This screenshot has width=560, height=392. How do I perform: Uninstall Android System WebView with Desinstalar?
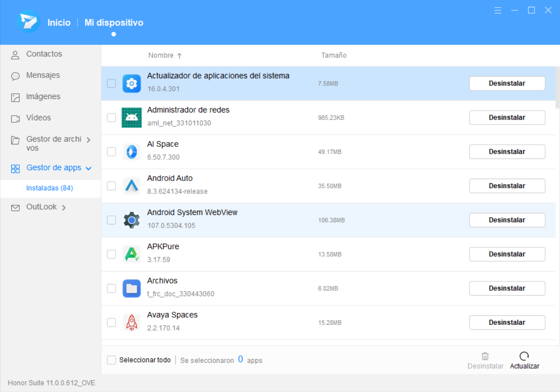(507, 220)
